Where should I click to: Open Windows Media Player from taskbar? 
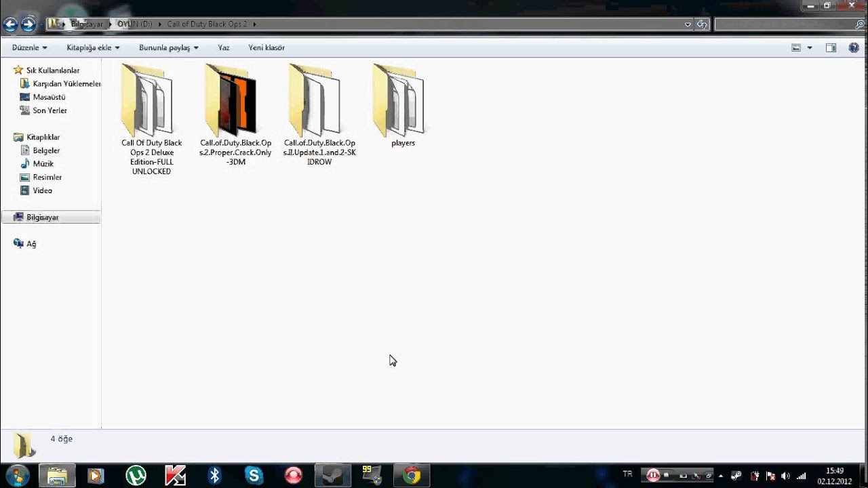[96, 476]
